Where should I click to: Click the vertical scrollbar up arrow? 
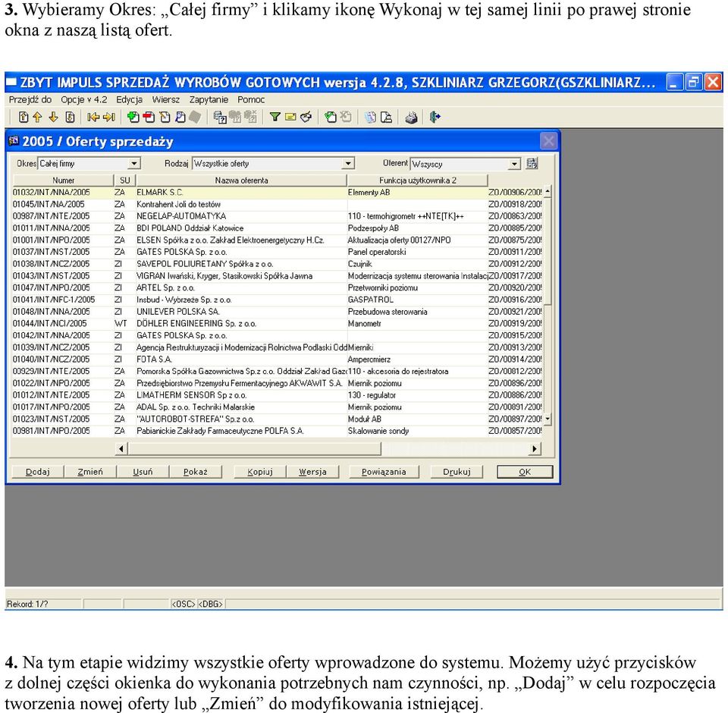(548, 191)
